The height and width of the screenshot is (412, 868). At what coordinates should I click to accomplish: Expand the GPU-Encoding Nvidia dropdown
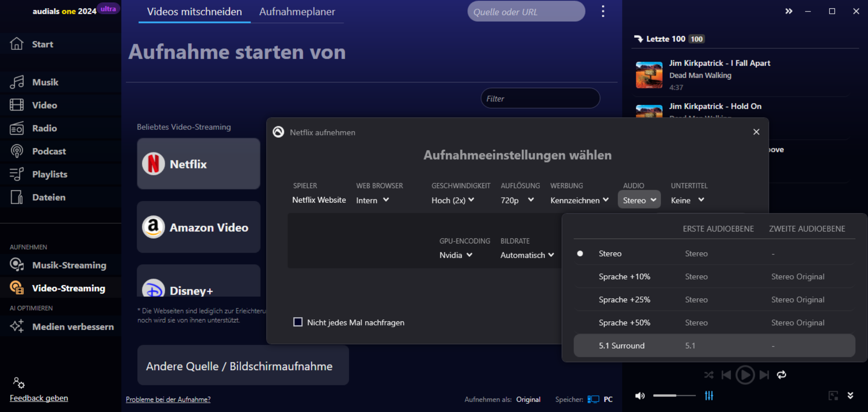click(x=455, y=255)
